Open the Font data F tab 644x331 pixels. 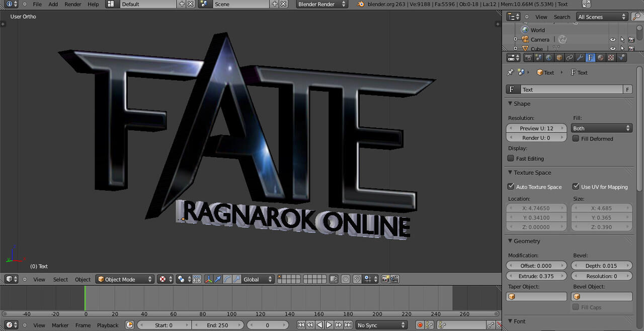(590, 57)
